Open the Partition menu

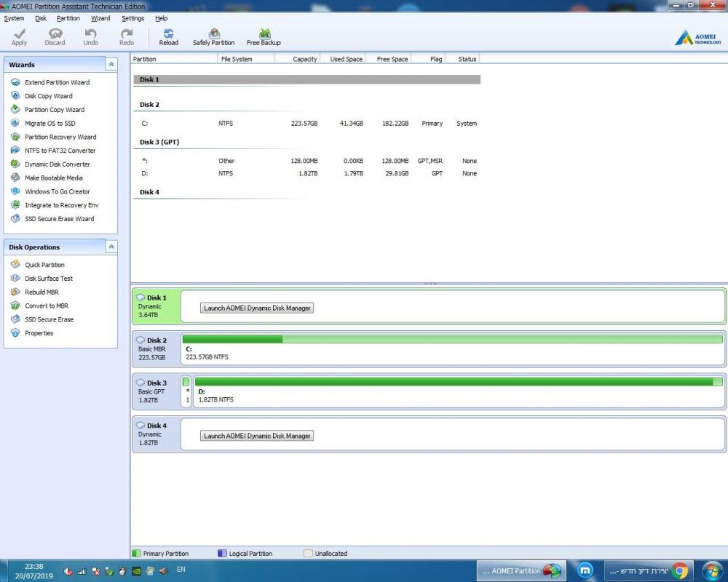(x=68, y=19)
